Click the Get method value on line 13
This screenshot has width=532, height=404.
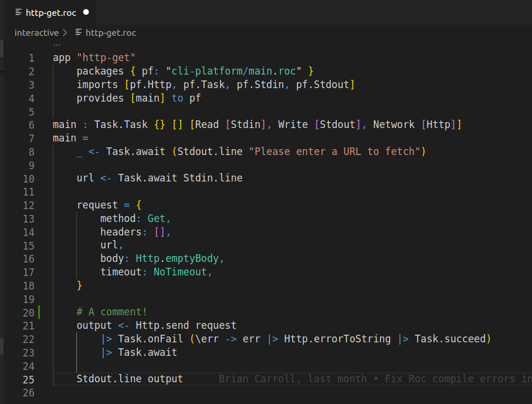tap(158, 218)
